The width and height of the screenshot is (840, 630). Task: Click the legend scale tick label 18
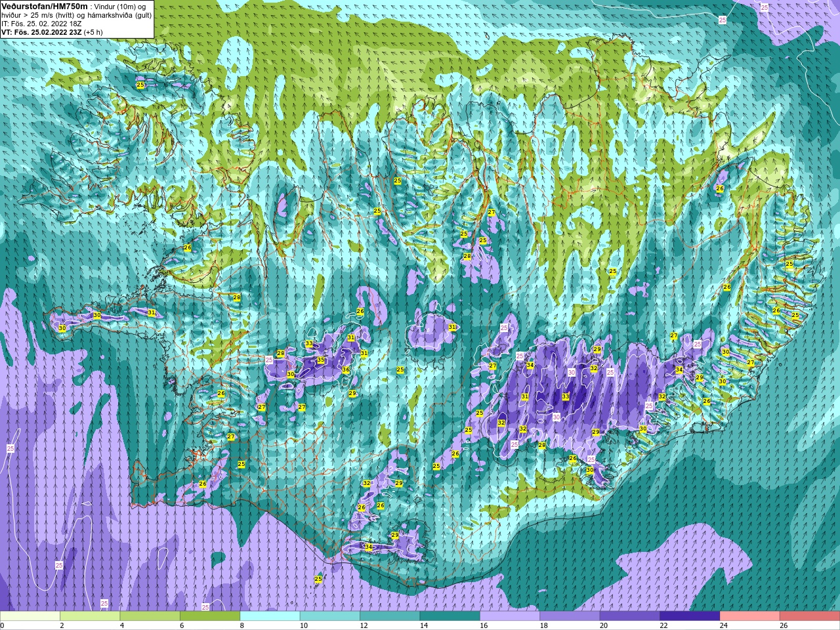[543, 625]
